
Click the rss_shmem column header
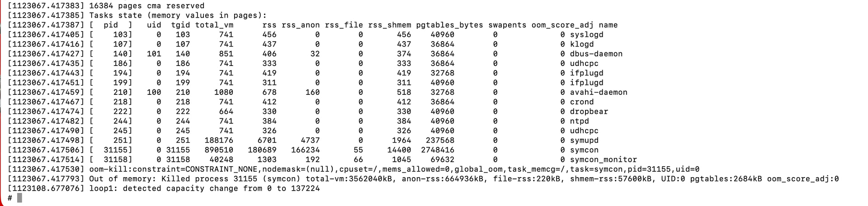(x=390, y=25)
